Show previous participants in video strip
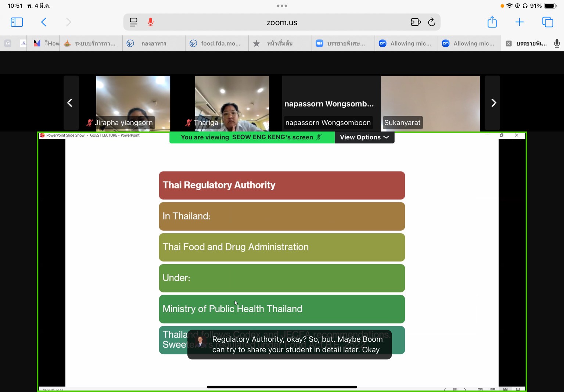 coord(70,103)
